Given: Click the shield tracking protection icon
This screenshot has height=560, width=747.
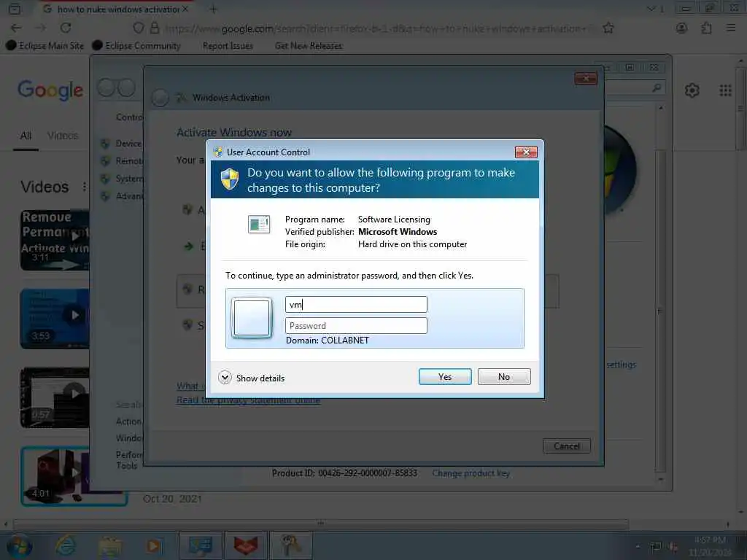Looking at the screenshot, I should (x=138, y=28).
